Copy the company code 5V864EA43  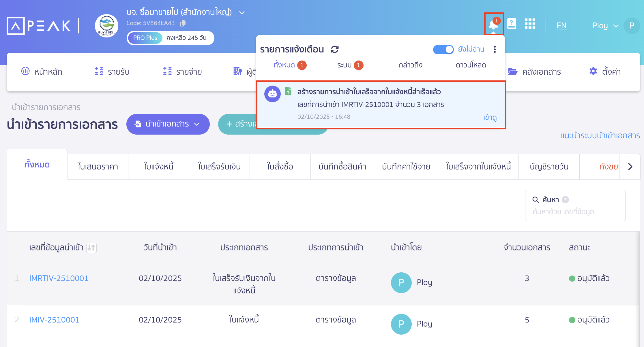[182, 23]
